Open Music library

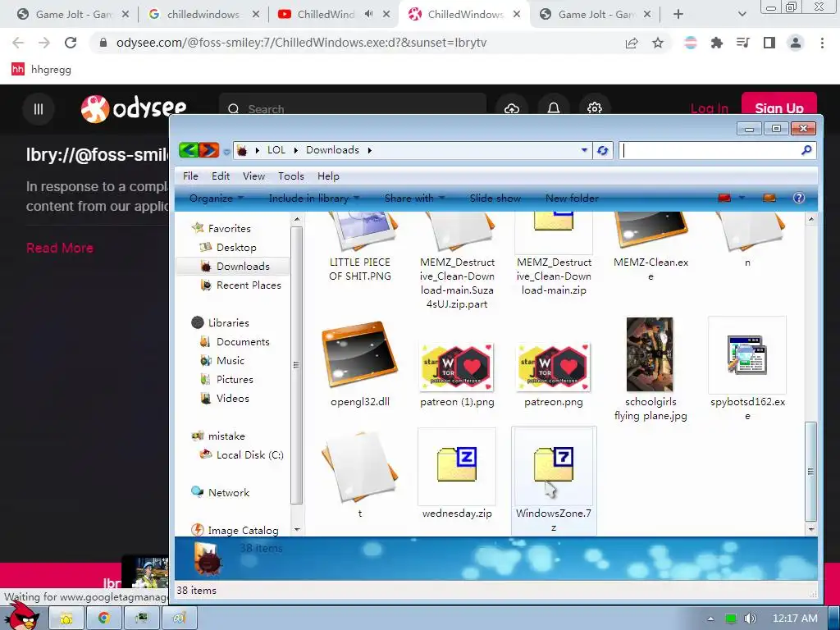[x=230, y=361]
